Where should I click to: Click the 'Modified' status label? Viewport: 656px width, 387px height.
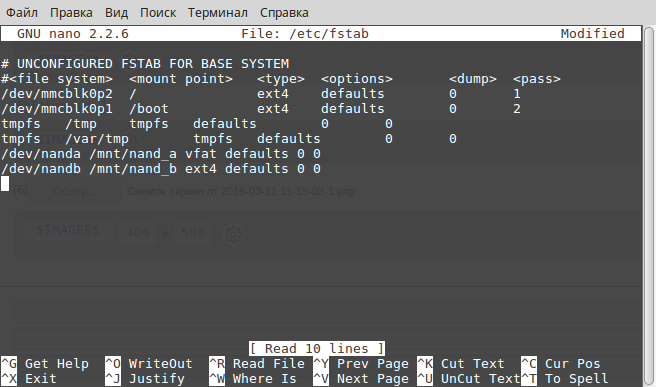pyautogui.click(x=592, y=33)
